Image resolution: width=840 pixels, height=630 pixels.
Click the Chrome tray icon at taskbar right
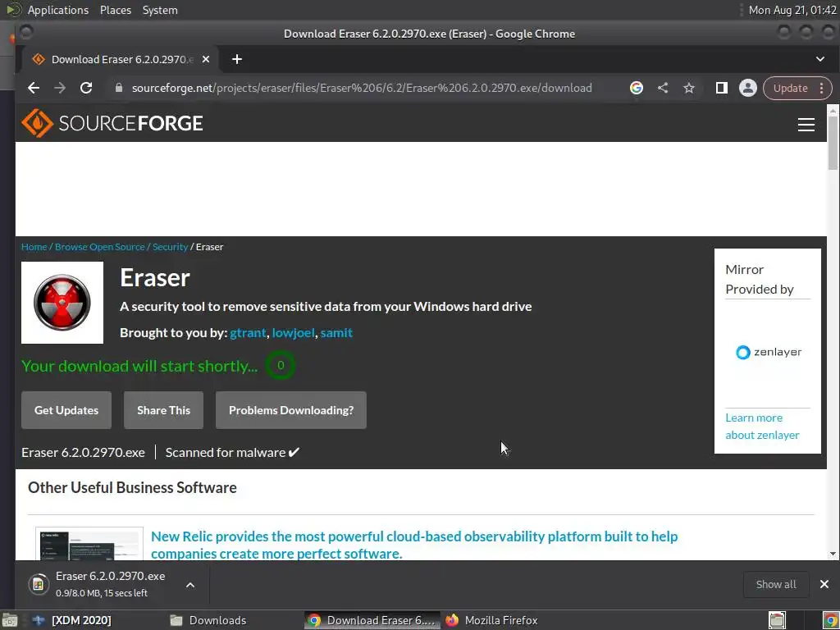[x=829, y=620]
